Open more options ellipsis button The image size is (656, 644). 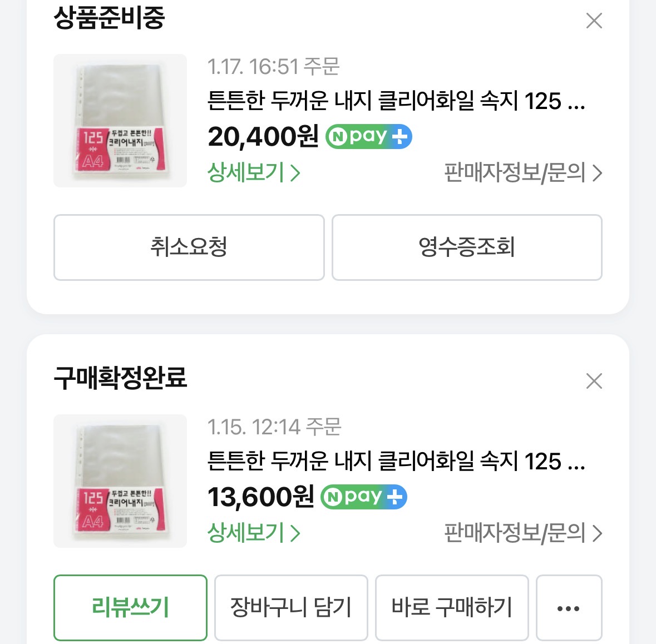[x=569, y=608]
